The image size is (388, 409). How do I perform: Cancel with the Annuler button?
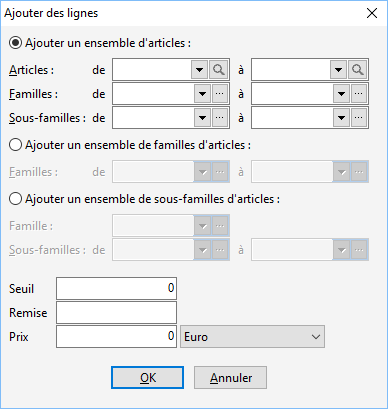[x=230, y=378]
